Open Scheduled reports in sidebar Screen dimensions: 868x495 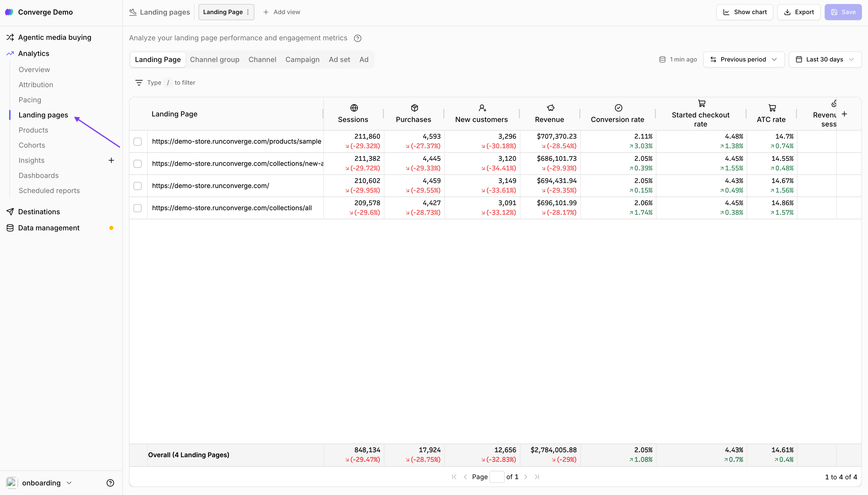tap(49, 190)
